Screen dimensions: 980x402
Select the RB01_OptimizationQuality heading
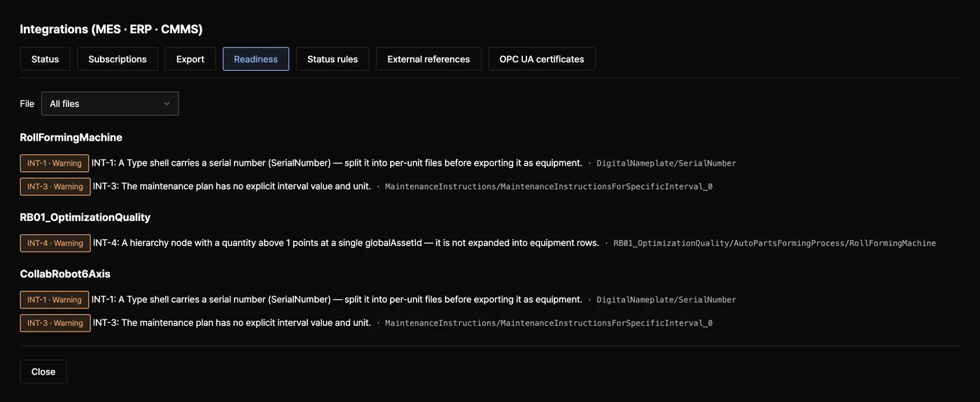tap(85, 217)
